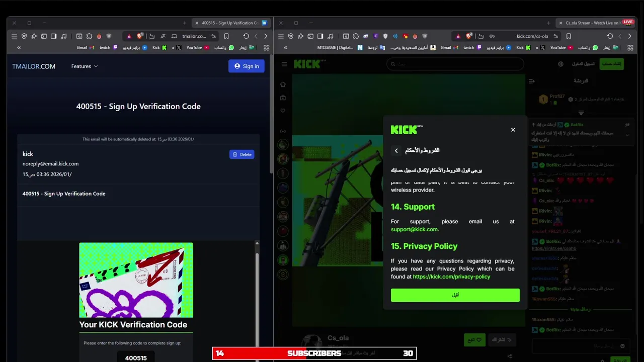The image size is (644, 362).
Task: Click shield icon in TMailor browser toolbar
Action: (24, 36)
